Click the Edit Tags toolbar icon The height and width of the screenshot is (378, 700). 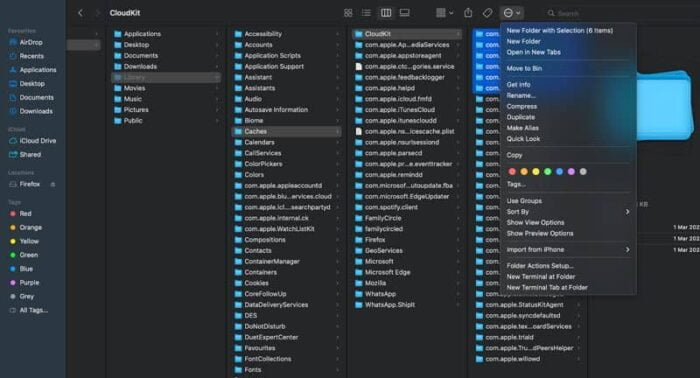488,13
